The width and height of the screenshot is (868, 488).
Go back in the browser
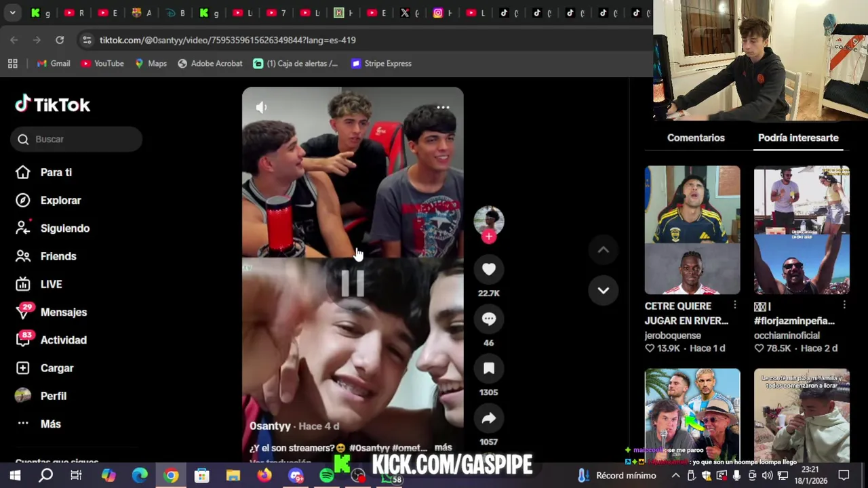[14, 40]
